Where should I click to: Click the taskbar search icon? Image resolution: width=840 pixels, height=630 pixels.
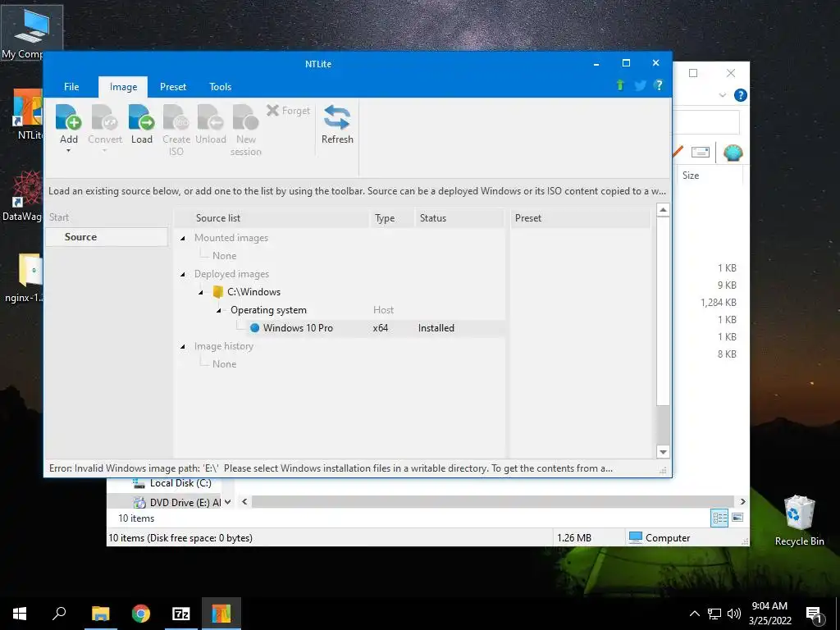coord(59,614)
